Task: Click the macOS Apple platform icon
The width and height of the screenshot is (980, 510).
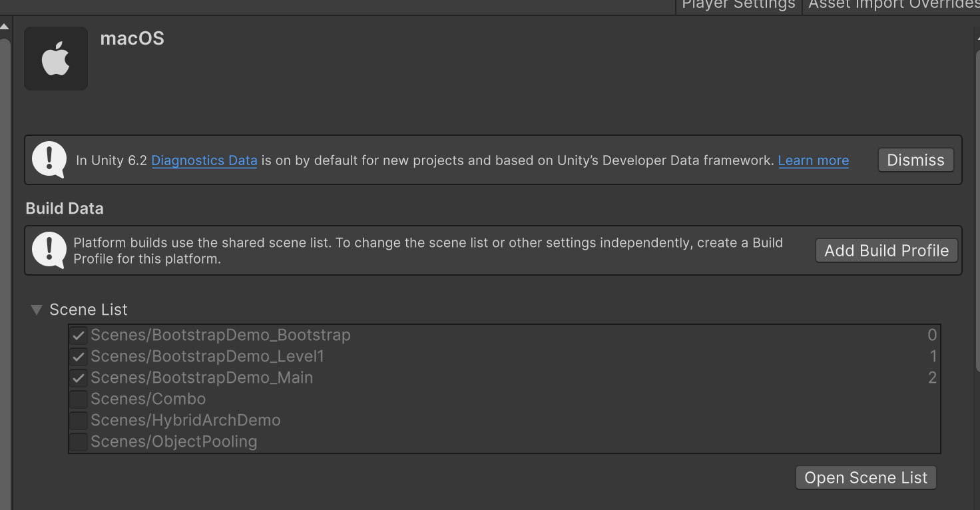Action: point(56,59)
